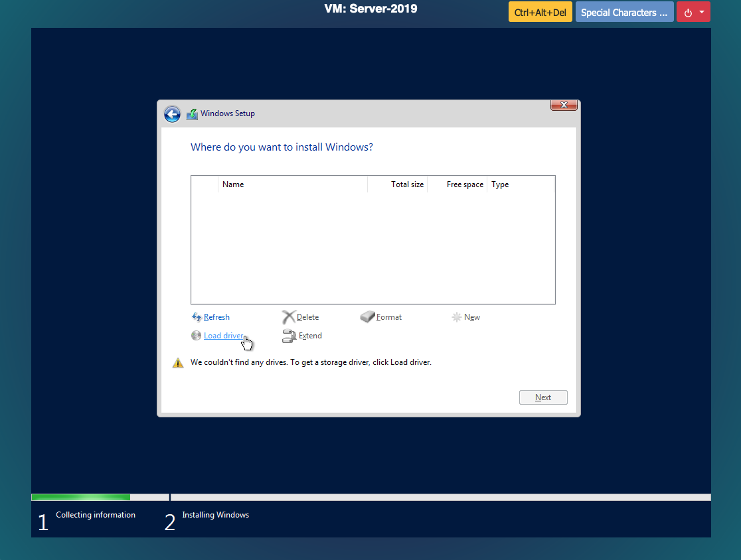Viewport: 741px width, 560px height.
Task: Send Ctrl+Alt+Del to the VM
Action: coord(540,13)
